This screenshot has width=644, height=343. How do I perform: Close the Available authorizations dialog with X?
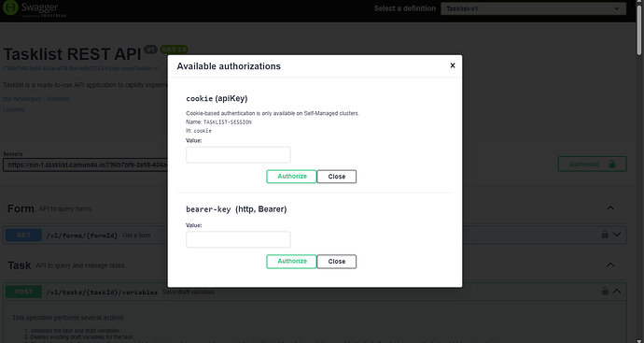[452, 65]
